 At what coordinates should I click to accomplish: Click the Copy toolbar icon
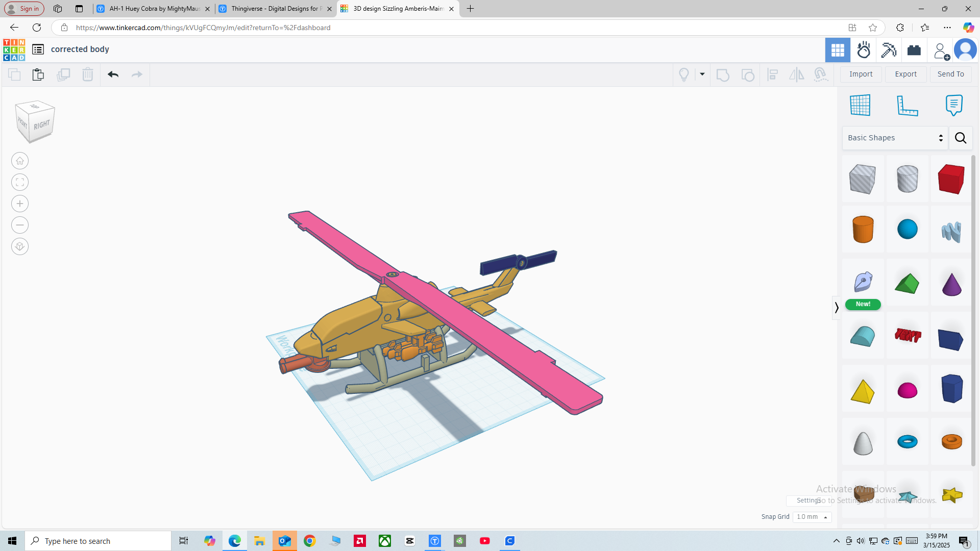point(14,74)
